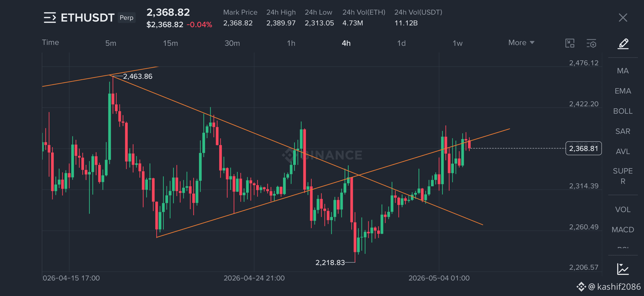Viewport: 644px width, 296px height.
Task: Select the 1w timeframe
Action: pos(458,43)
